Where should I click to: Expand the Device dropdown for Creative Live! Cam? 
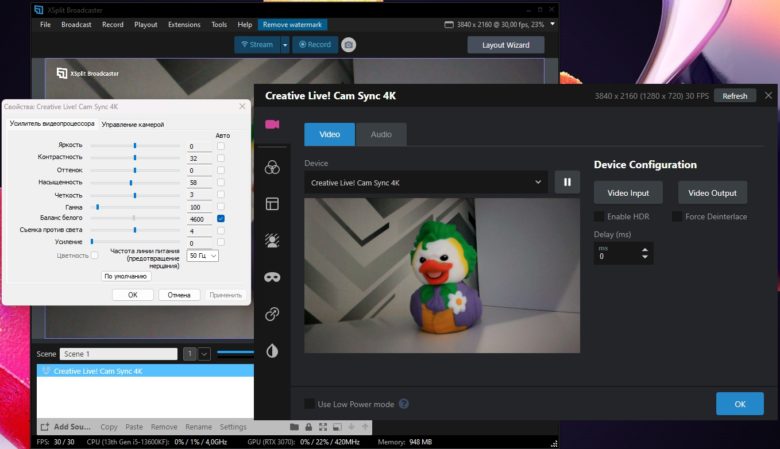pos(538,182)
